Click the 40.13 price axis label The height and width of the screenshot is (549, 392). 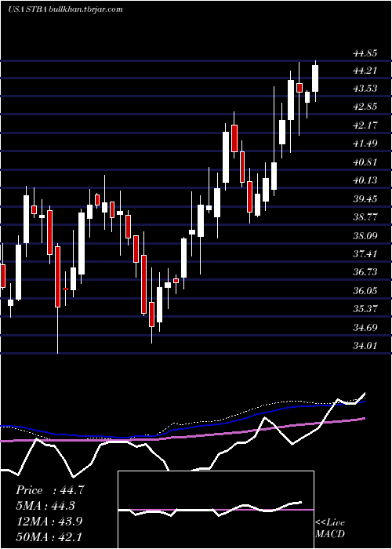tap(365, 180)
